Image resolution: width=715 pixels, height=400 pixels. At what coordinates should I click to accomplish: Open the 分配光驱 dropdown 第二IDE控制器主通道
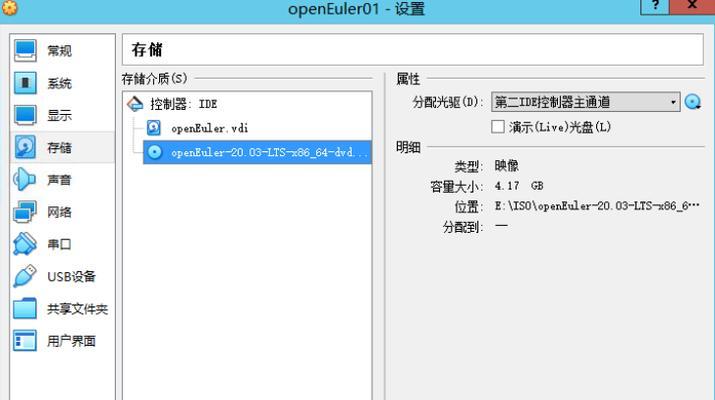coord(585,102)
